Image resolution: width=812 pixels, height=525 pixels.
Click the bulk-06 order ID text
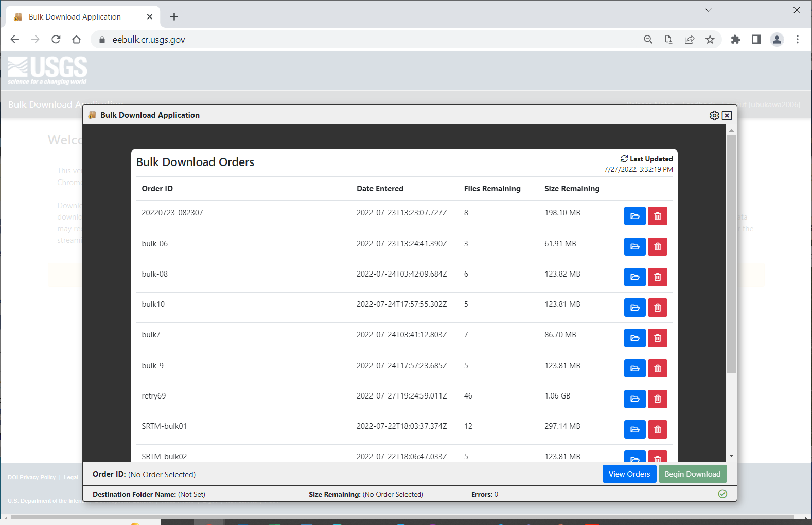(x=154, y=244)
